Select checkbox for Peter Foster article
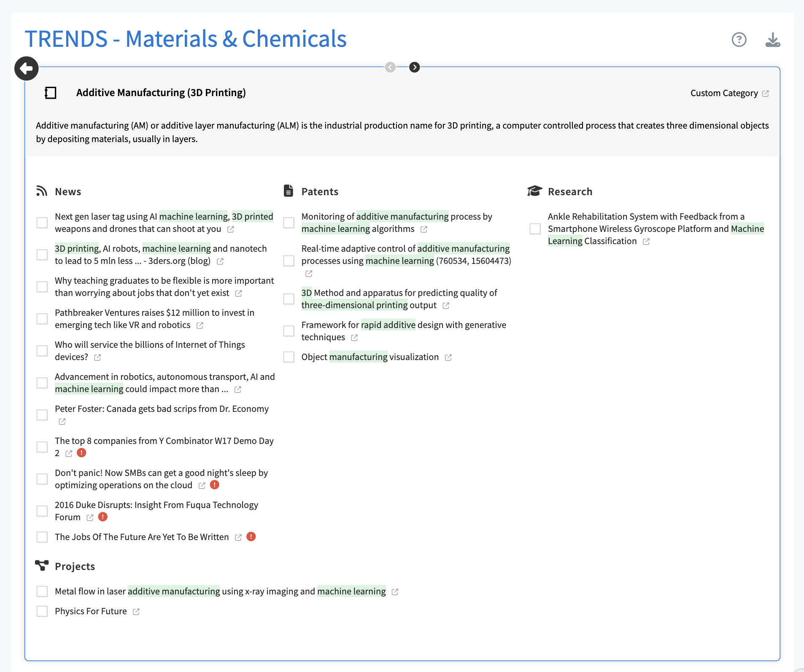Viewport: 804px width, 672px height. click(x=42, y=415)
